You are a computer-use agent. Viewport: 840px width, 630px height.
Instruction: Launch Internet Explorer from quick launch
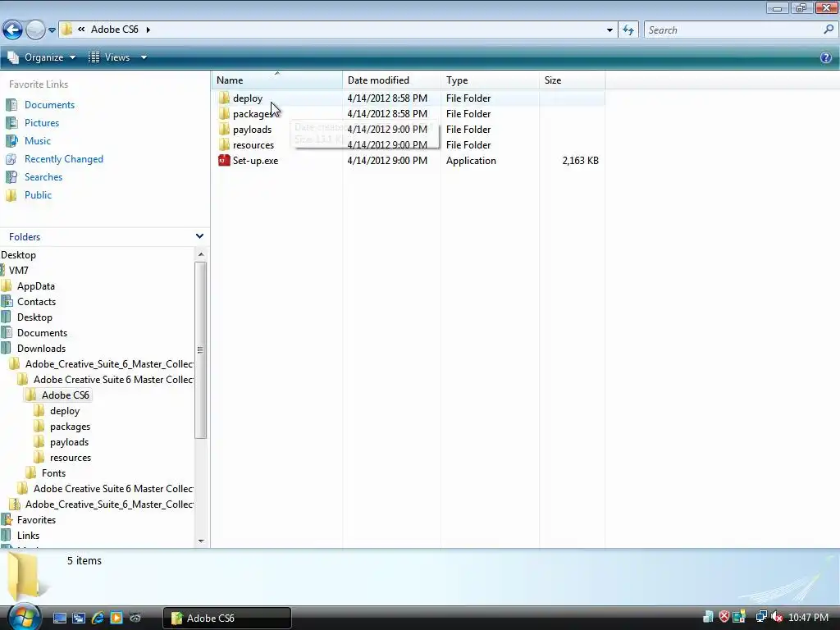click(x=98, y=618)
